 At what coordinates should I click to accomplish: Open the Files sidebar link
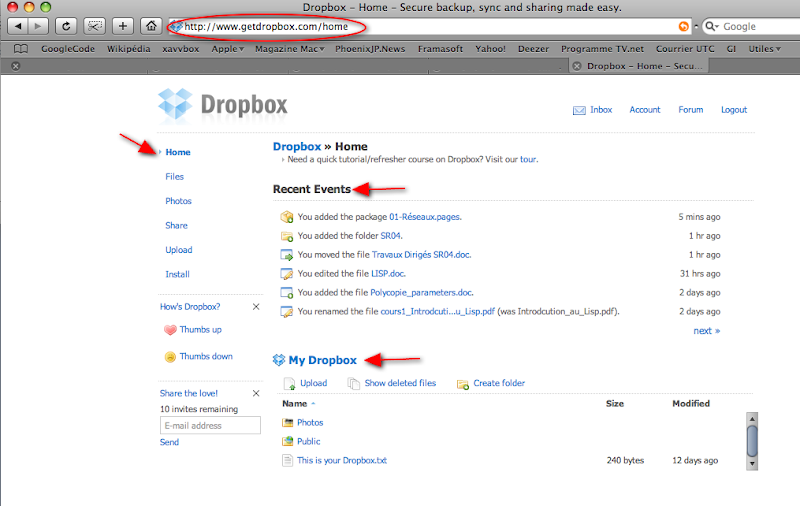coord(174,176)
